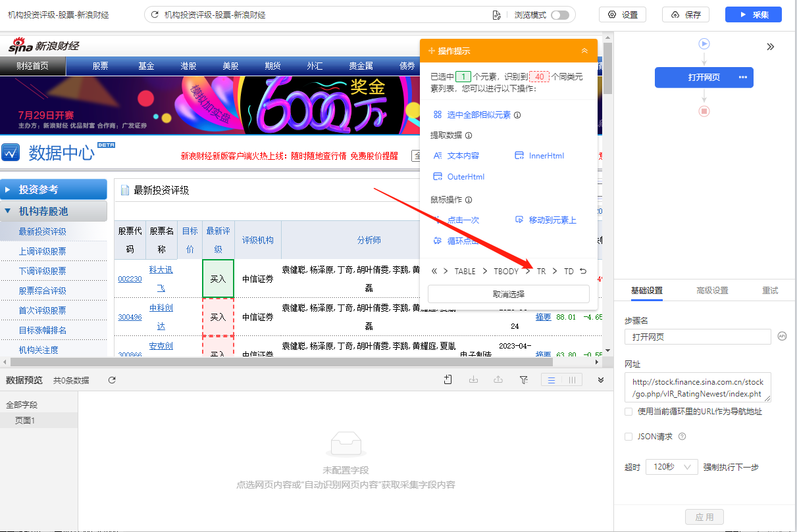Refresh data preview with circular arrow icon

[x=112, y=380]
